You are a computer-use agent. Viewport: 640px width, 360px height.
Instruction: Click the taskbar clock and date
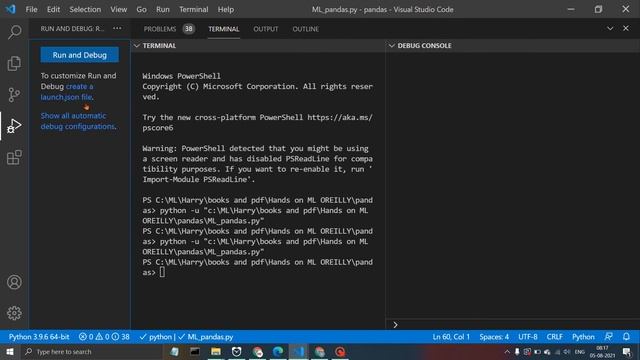[x=602, y=351]
